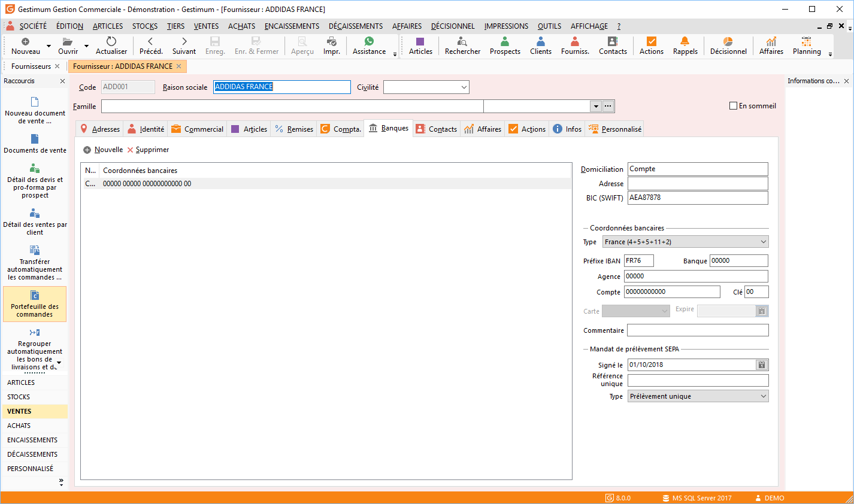854x504 pixels.
Task: Open the Contacts toolbar icon
Action: [613, 46]
